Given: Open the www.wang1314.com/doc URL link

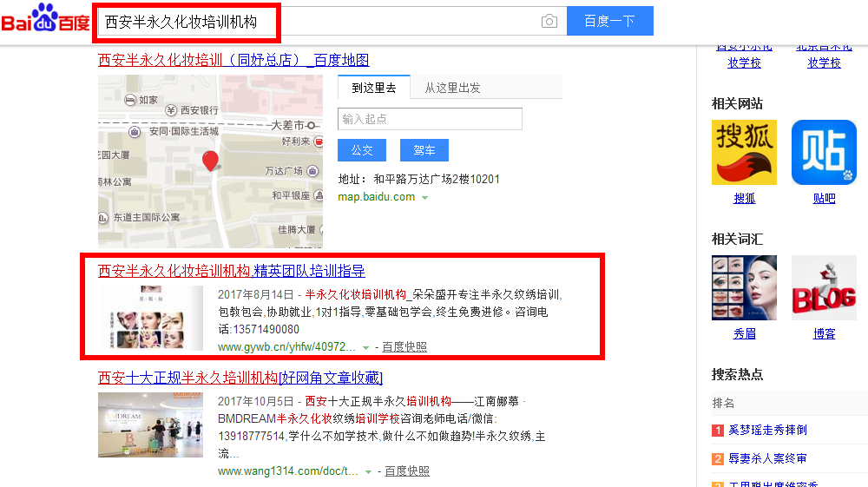Looking at the screenshot, I should (287, 471).
